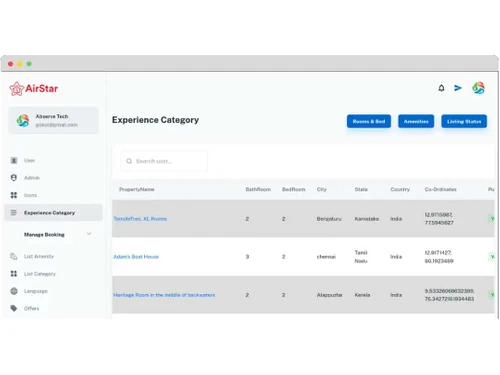Click the AirStar logo

coord(34,89)
